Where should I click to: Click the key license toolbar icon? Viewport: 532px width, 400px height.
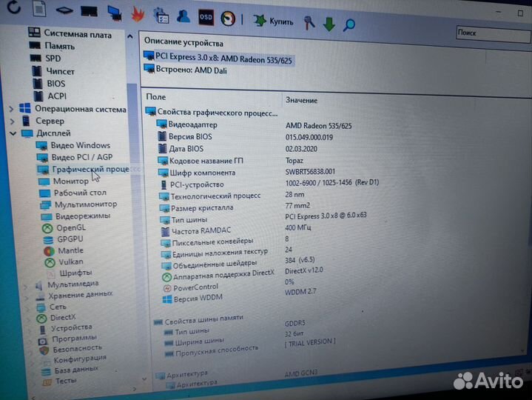click(x=309, y=23)
